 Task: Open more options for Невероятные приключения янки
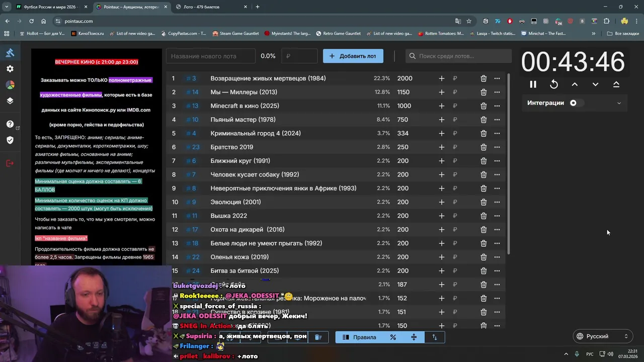(x=497, y=188)
